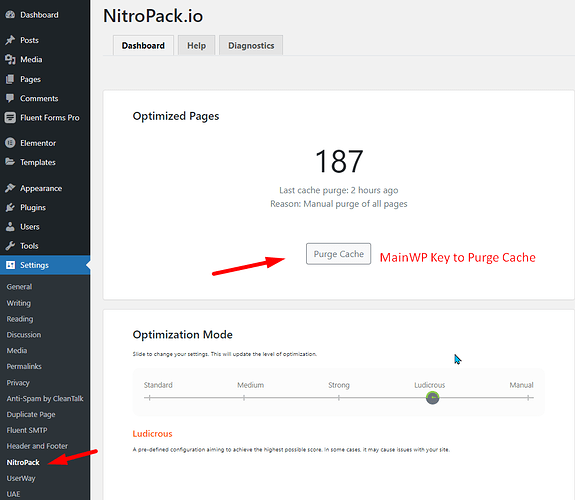The height and width of the screenshot is (500, 575).
Task: Open Appearance paintbrush icon
Action: point(10,188)
